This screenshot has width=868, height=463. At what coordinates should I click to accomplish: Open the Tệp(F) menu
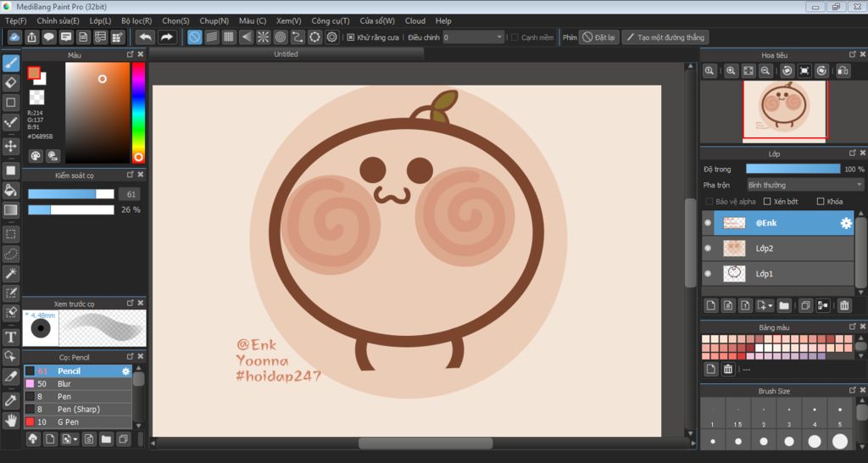[15, 20]
